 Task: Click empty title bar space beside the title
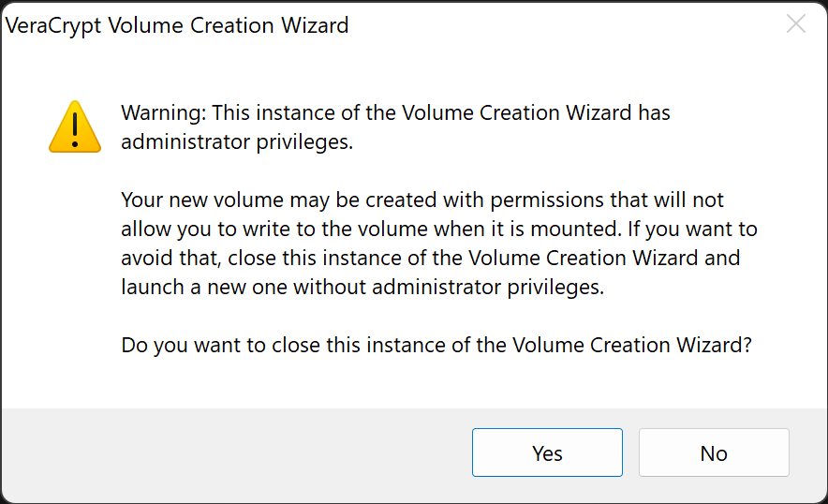[565, 25]
